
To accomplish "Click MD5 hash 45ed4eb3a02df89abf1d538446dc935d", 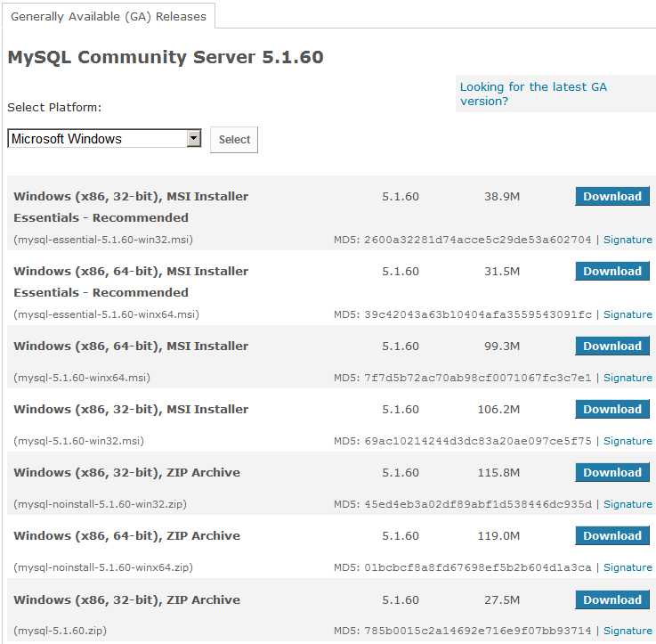I will click(478, 504).
